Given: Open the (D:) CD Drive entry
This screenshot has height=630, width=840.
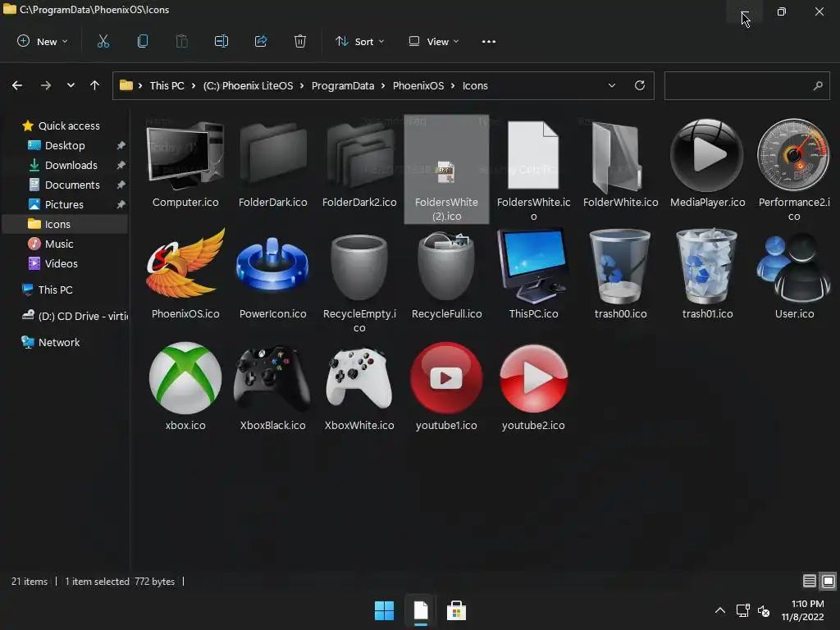Looking at the screenshot, I should tap(75, 316).
